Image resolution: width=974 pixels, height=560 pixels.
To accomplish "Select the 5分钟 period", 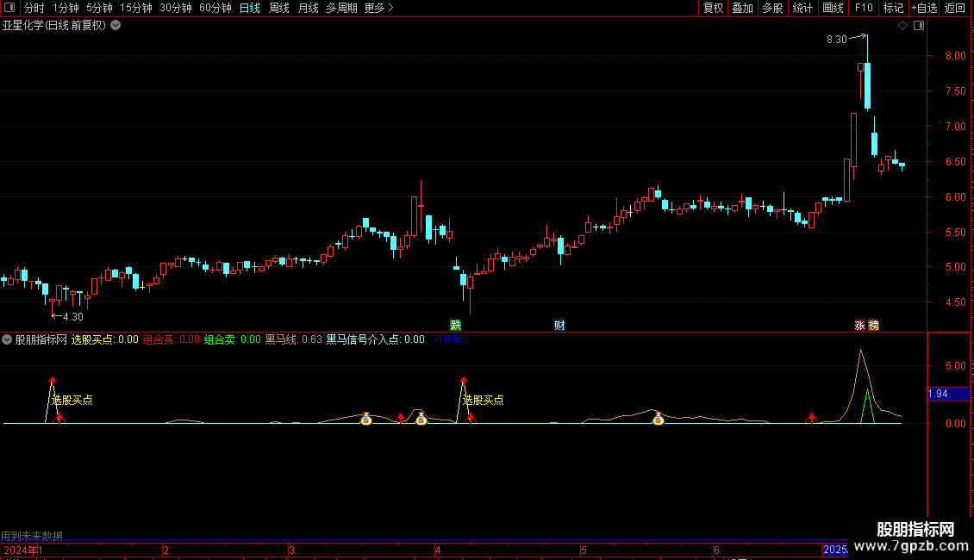I will pos(99,8).
